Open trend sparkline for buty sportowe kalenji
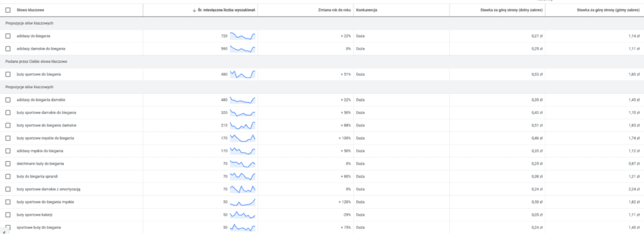Screen dimensions: 644x234 (x=243, y=214)
